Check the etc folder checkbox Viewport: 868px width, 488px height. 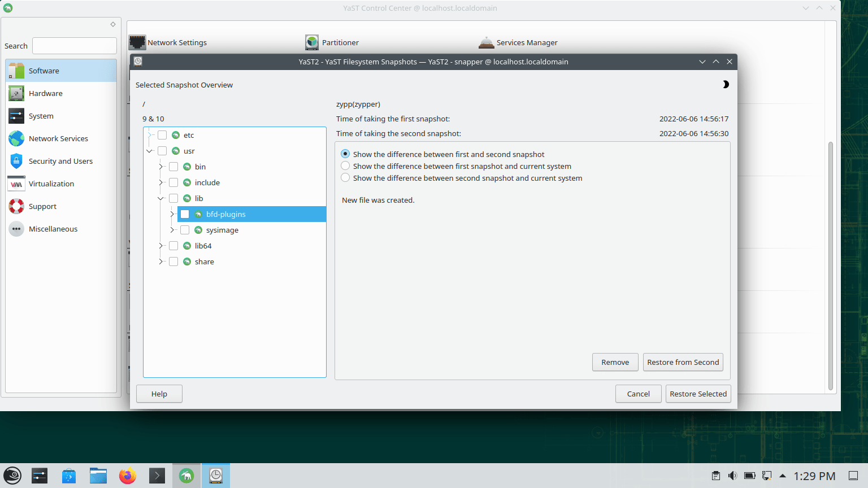pos(162,135)
